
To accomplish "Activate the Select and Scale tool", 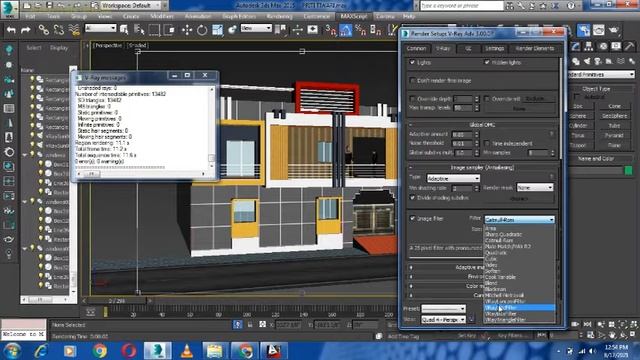I will [x=218, y=30].
